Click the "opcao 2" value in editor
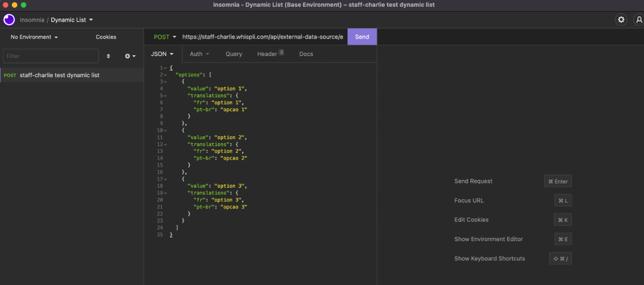644x285 pixels. (x=234, y=158)
